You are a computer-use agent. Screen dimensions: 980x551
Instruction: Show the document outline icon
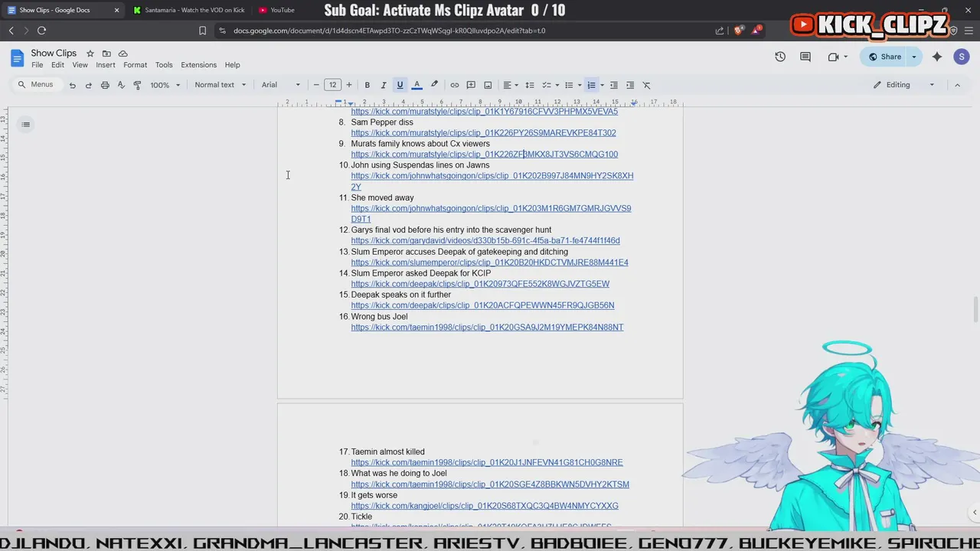[x=25, y=124]
